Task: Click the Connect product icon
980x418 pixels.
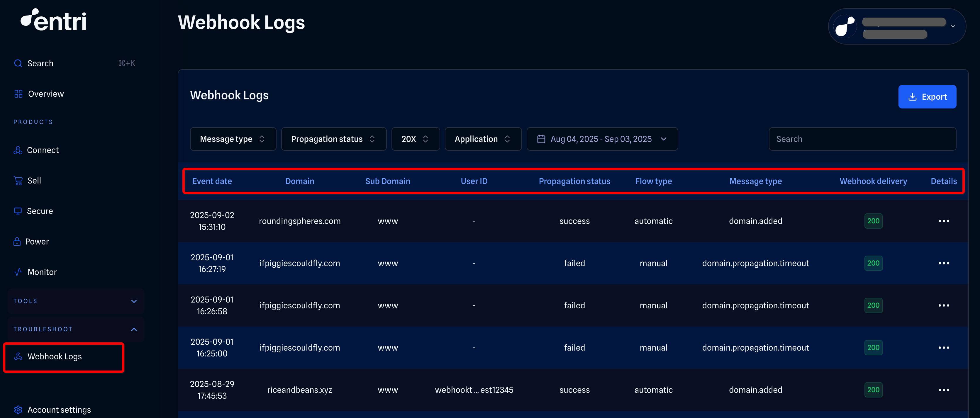Action: pyautogui.click(x=18, y=150)
